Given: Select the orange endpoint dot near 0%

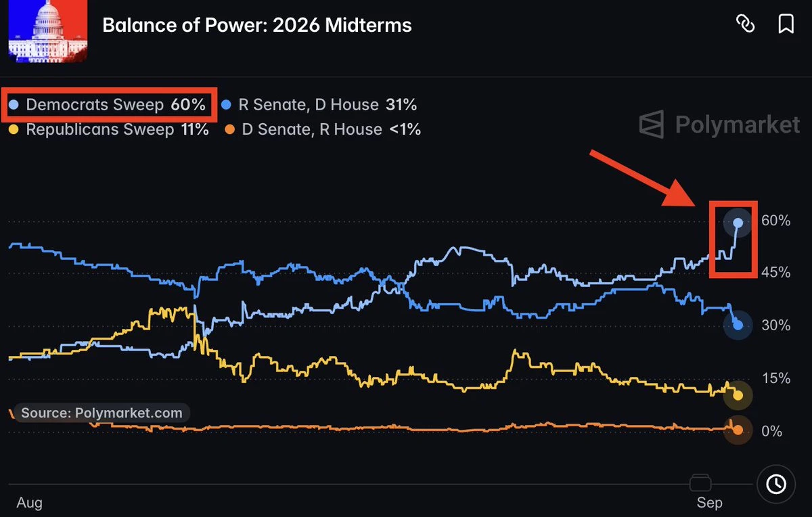Looking at the screenshot, I should point(738,430).
